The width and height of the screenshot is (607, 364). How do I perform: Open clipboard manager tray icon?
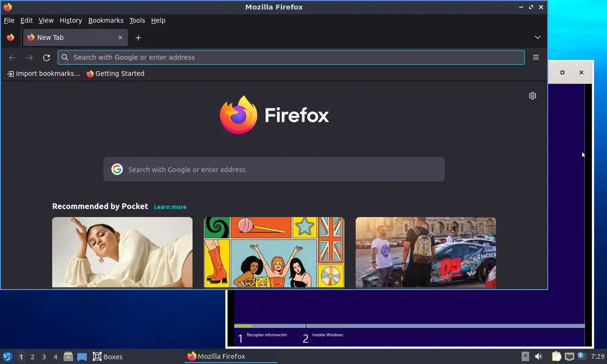pos(556,356)
